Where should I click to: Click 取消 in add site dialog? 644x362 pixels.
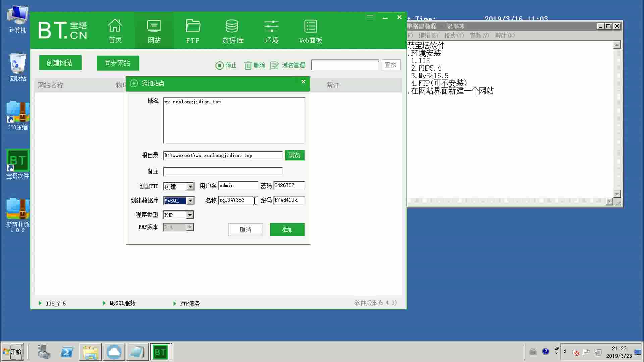[x=246, y=230]
